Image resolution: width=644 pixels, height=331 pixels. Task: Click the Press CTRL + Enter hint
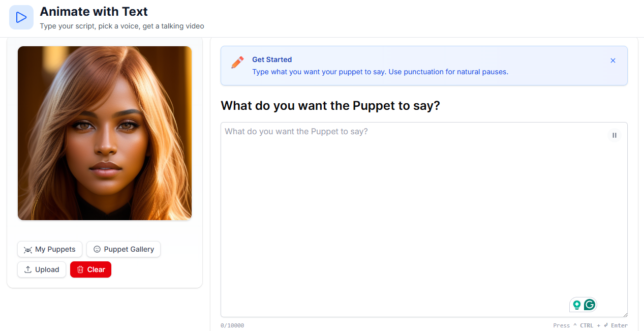pos(590,325)
